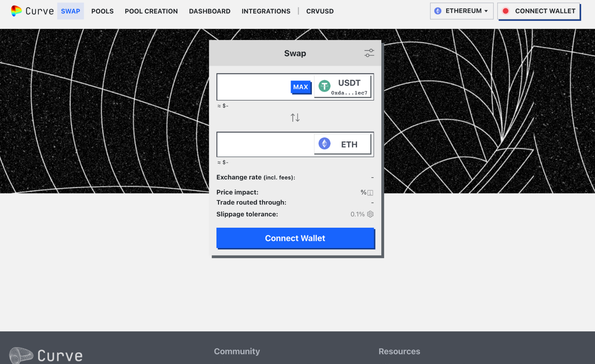Click the Swap panel title
This screenshot has height=364, width=595.
click(x=295, y=53)
